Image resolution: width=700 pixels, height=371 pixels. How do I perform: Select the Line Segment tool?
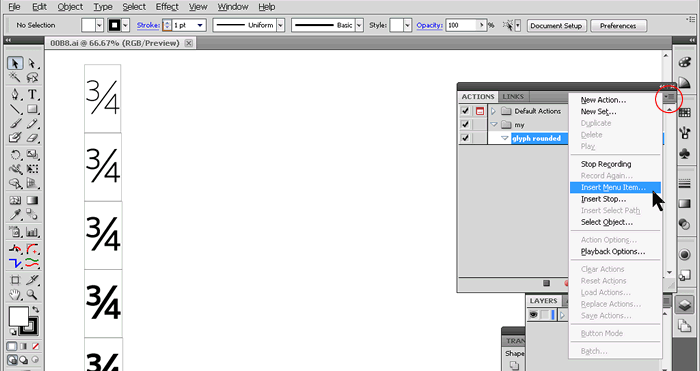point(15,109)
